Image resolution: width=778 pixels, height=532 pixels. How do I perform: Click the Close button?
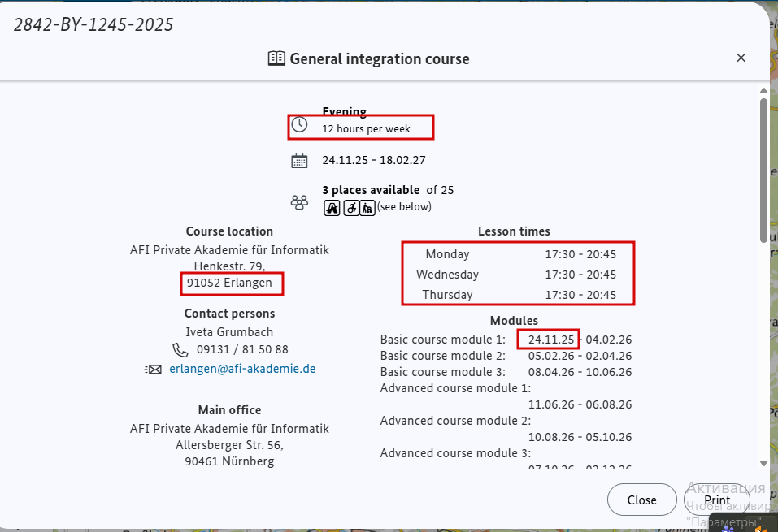point(641,500)
